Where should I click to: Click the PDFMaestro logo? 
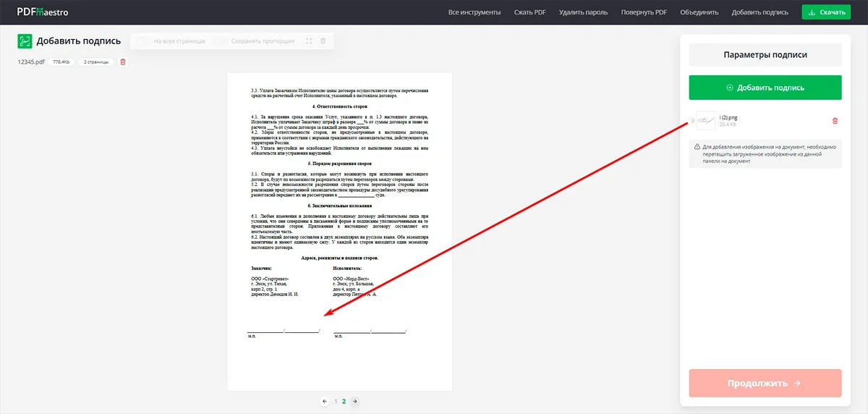click(x=43, y=12)
